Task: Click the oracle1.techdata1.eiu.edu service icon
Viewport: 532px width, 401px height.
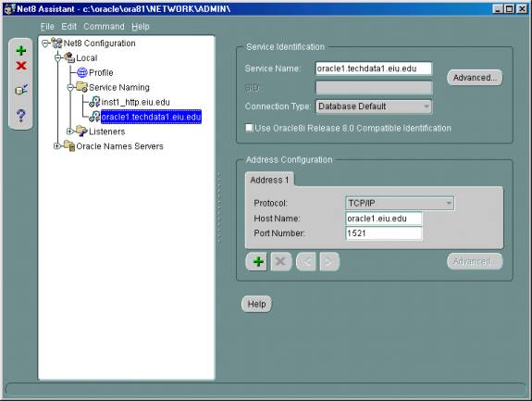Action: pos(94,117)
